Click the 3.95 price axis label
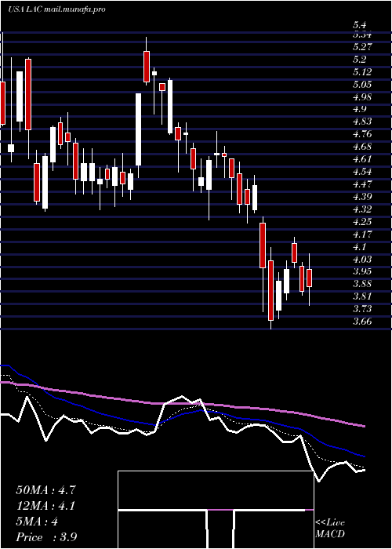Viewport: 392px width, 549px height. click(362, 271)
